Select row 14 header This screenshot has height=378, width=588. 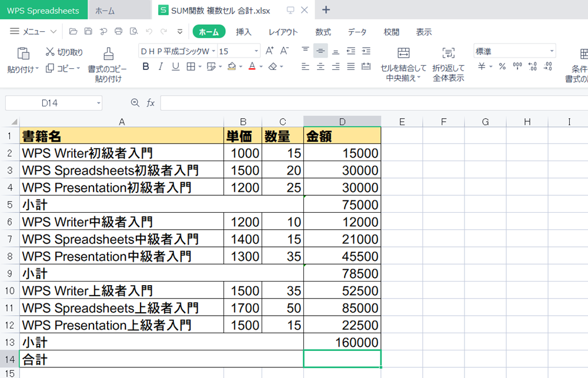(10, 359)
